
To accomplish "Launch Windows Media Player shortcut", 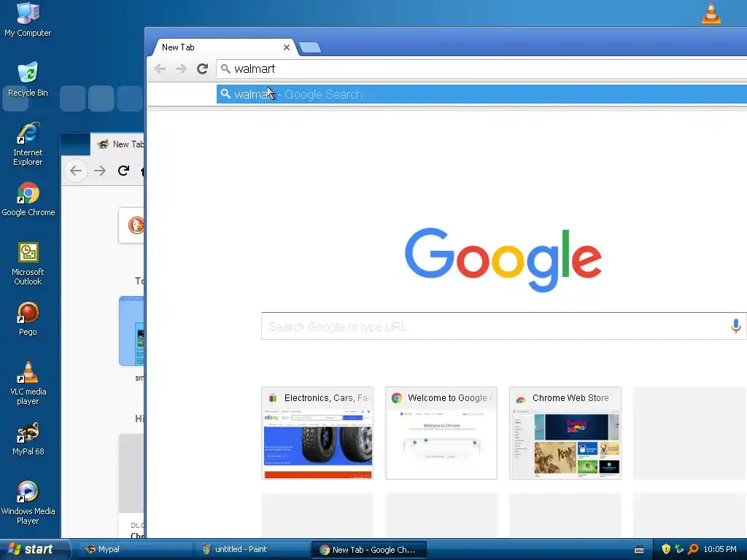I will (28, 502).
